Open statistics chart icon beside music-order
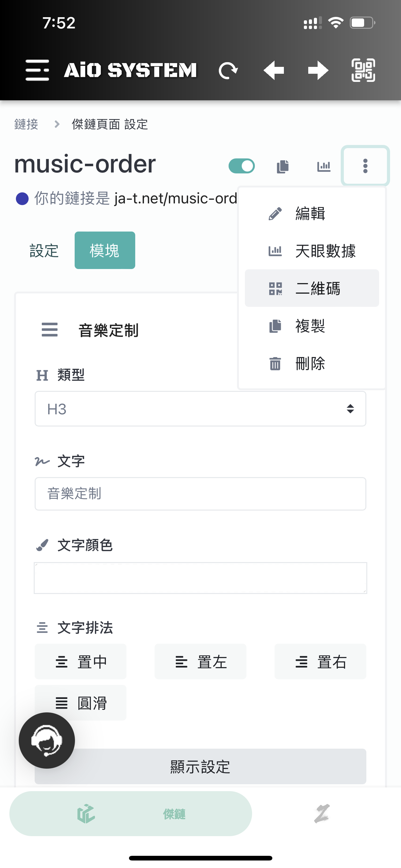 point(324,166)
